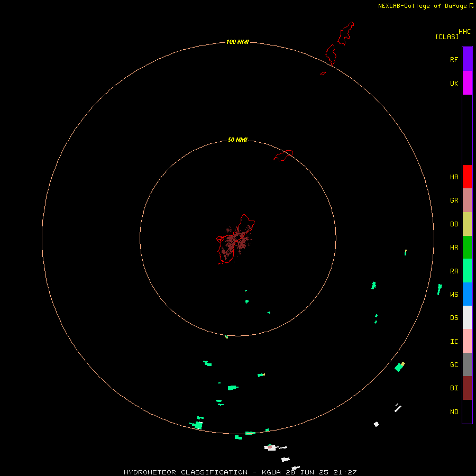This screenshot has height=476, width=476.
Task: Click the IC legend label
Action: point(454,342)
